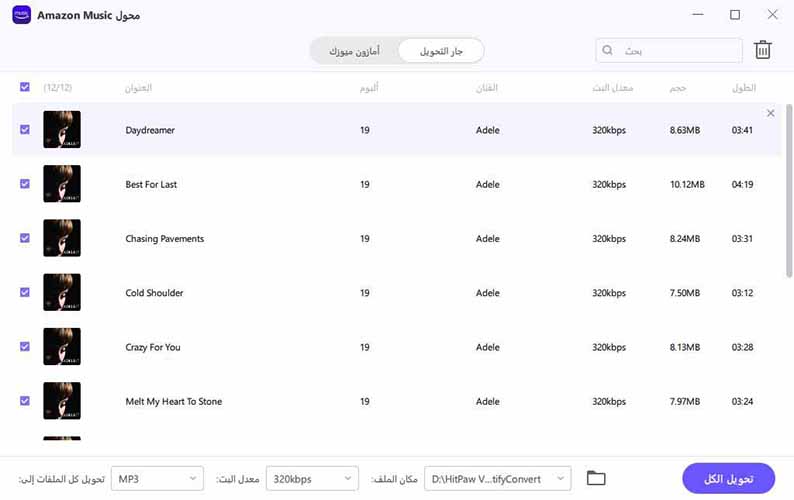Switch to the أمازون ميوزك tab
794x500 pixels.
pos(354,51)
